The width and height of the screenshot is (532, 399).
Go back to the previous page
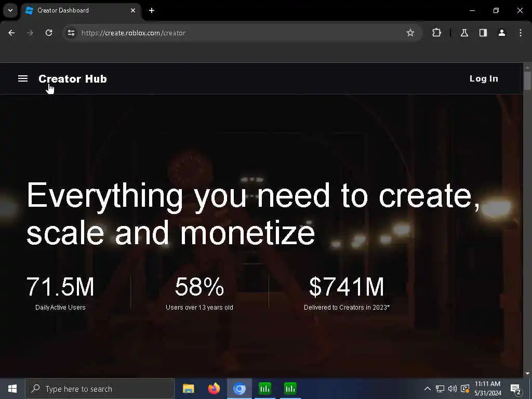click(x=11, y=33)
